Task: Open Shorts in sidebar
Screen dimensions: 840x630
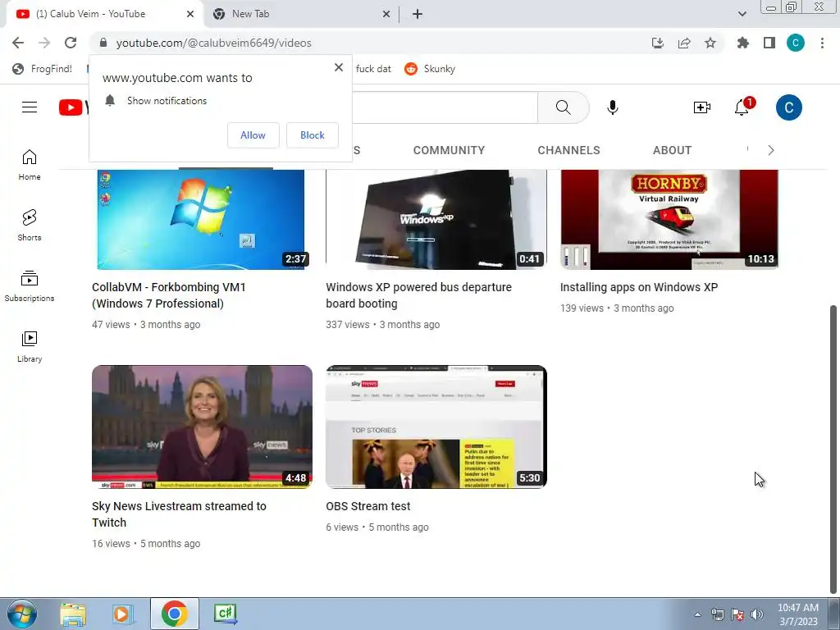Action: (x=30, y=225)
